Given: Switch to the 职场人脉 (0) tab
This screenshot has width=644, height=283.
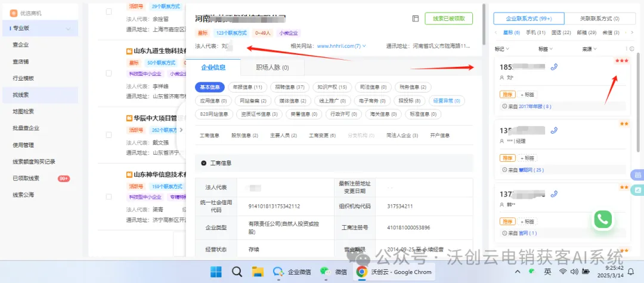Looking at the screenshot, I should [x=273, y=67].
